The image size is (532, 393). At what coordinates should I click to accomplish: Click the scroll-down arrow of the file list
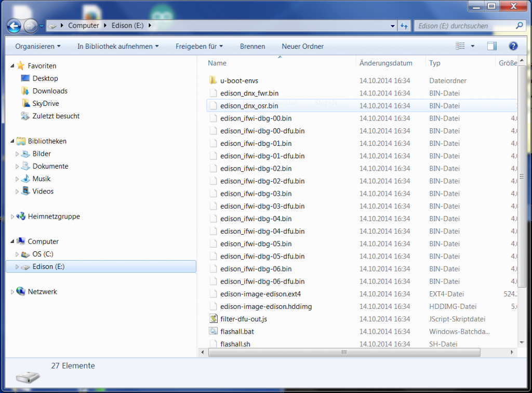pos(522,343)
